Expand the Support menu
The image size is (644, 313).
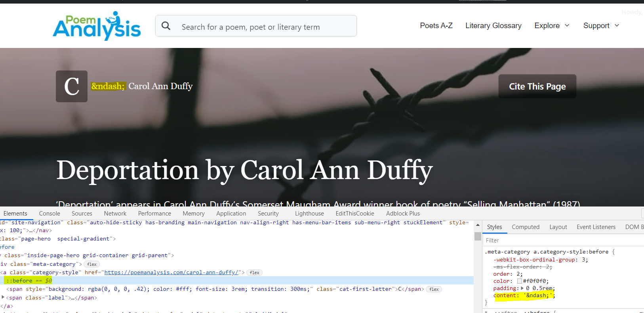tap(601, 26)
